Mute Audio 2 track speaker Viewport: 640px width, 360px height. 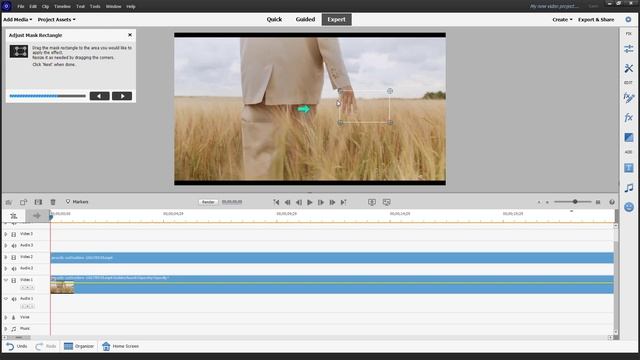[x=14, y=269]
